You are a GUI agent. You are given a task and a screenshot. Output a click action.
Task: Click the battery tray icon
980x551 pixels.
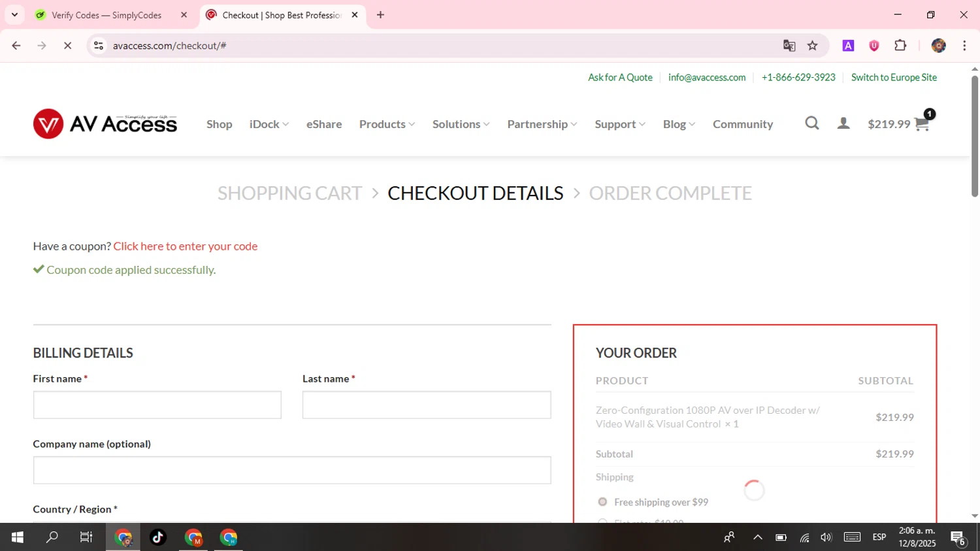point(781,537)
